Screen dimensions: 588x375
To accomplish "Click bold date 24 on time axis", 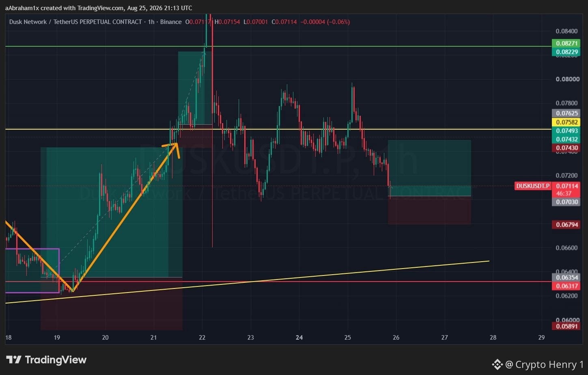I will click(299, 338).
